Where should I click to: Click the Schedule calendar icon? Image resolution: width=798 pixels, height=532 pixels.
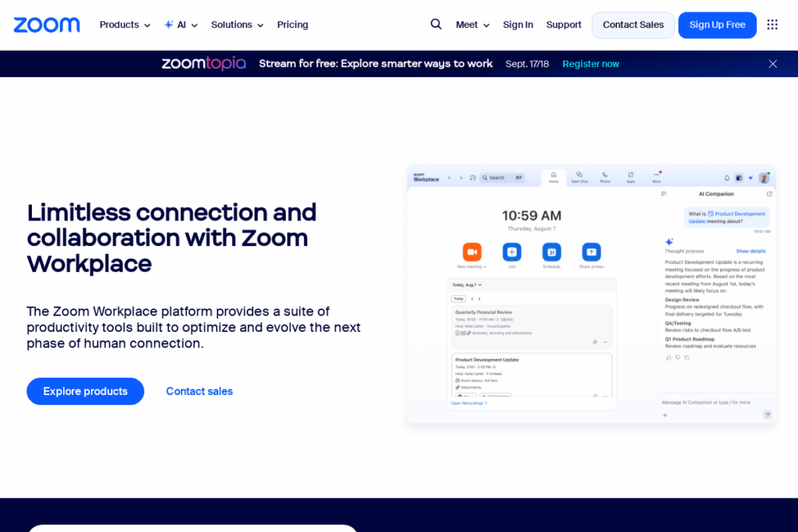[x=552, y=252]
